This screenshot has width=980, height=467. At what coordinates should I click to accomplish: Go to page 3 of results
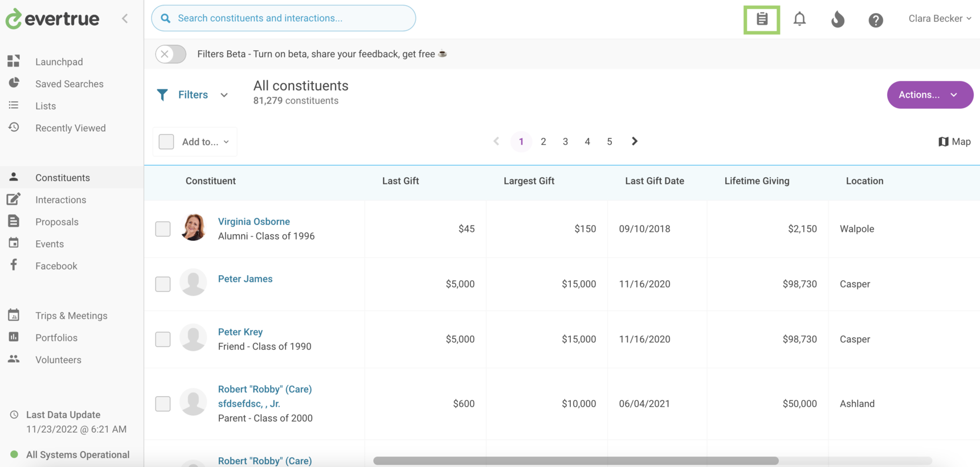point(565,142)
